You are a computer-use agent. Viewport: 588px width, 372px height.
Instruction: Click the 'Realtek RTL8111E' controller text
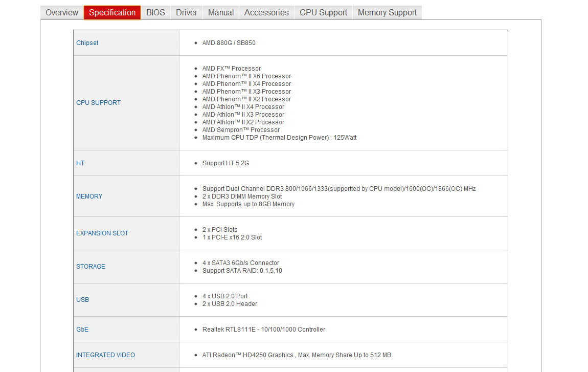(264, 330)
